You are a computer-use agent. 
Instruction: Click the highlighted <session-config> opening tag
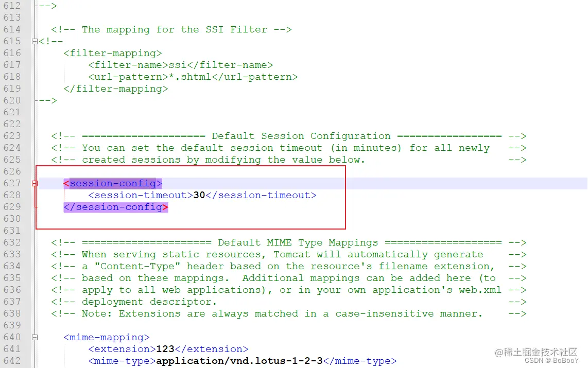coord(112,184)
